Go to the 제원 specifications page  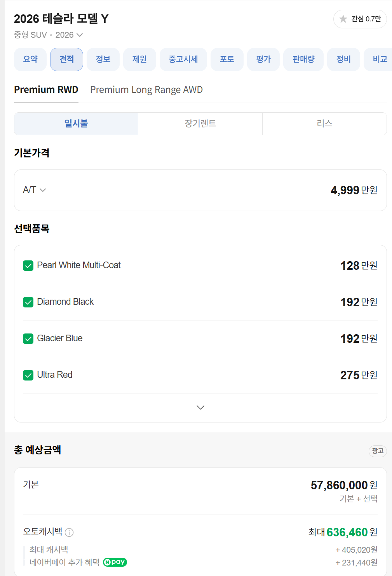pos(139,59)
